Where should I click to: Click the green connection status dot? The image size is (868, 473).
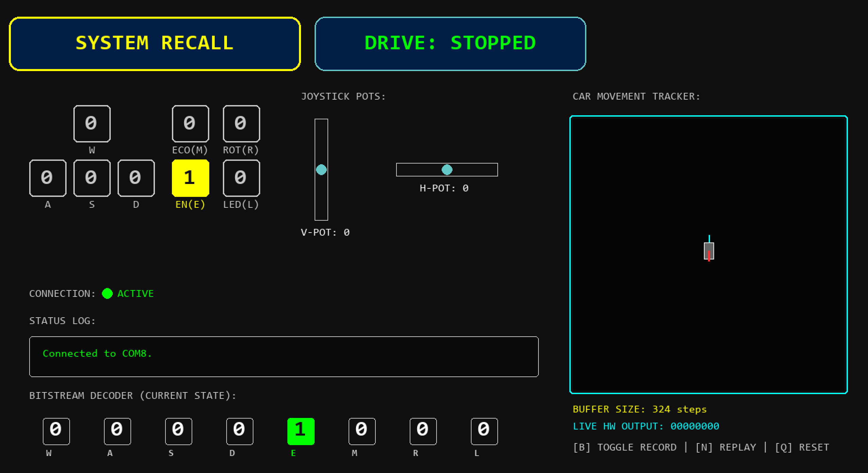[107, 293]
